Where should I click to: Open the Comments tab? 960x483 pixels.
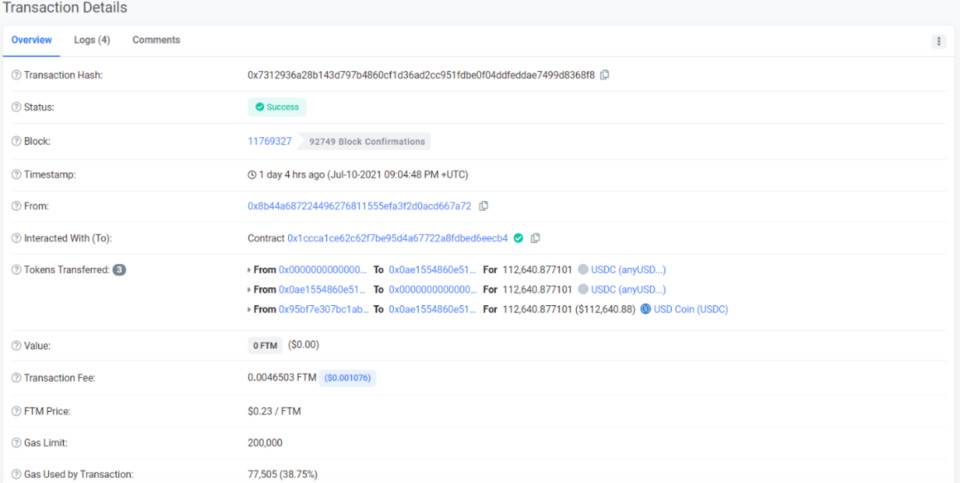(x=156, y=40)
